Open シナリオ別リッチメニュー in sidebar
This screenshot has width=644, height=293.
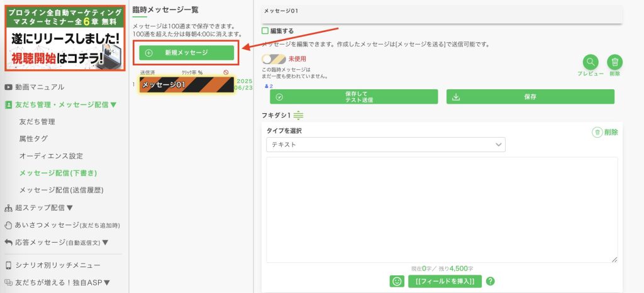click(x=57, y=265)
